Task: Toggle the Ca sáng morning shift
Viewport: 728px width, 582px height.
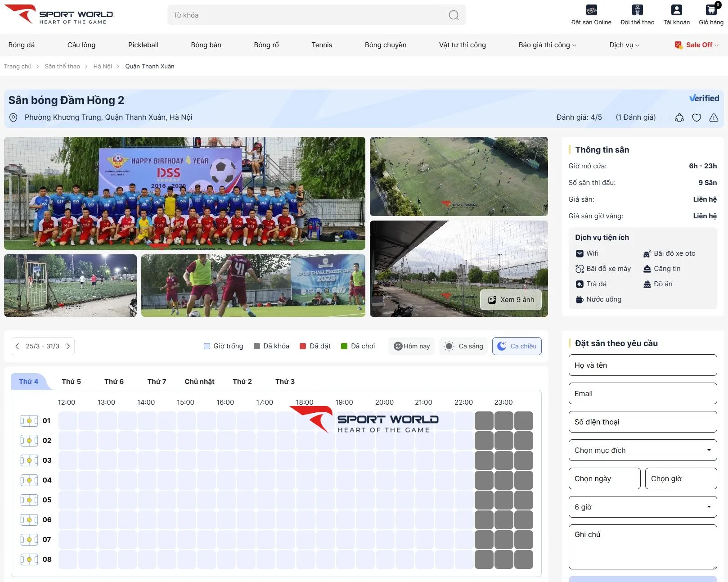Action: pos(463,346)
